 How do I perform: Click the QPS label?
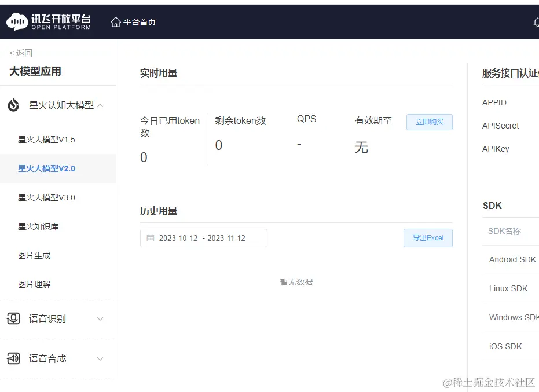(x=307, y=119)
